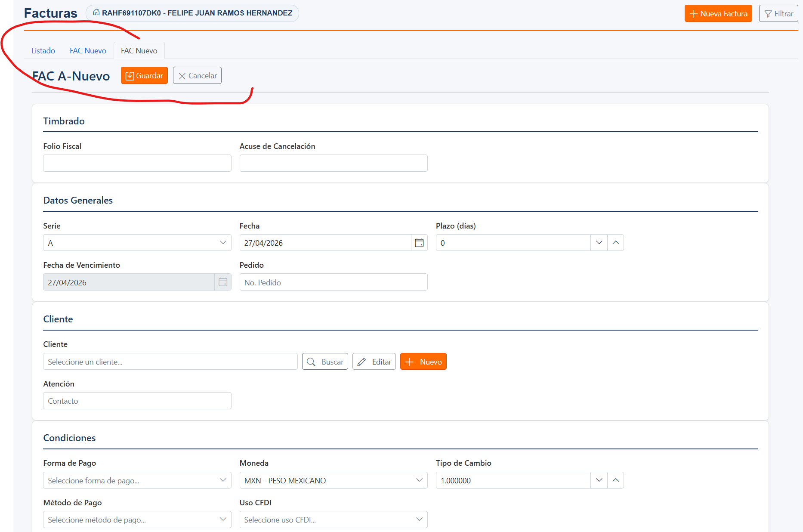The height and width of the screenshot is (532, 803).
Task: Add a new client with Nuevo button
Action: click(x=423, y=362)
